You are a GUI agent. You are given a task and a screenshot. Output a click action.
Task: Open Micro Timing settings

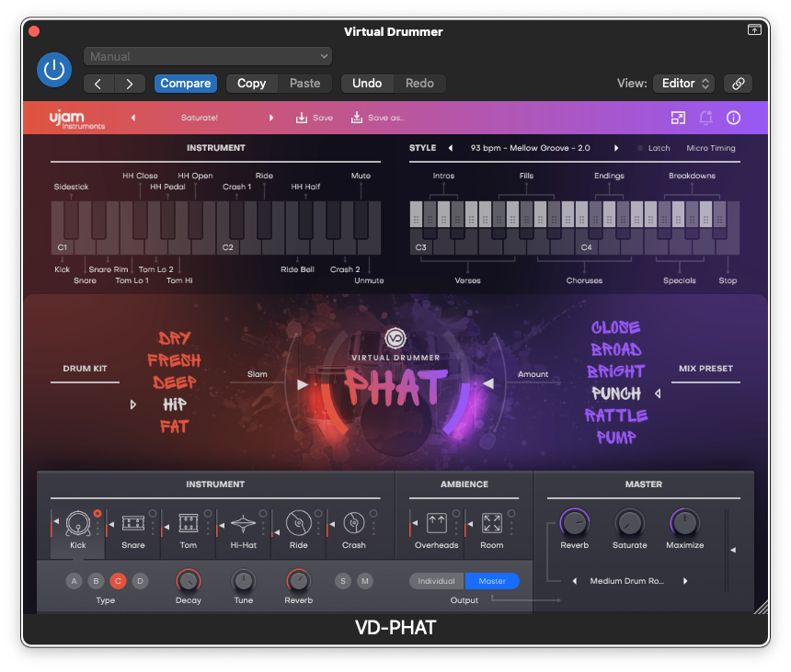pyautogui.click(x=711, y=148)
